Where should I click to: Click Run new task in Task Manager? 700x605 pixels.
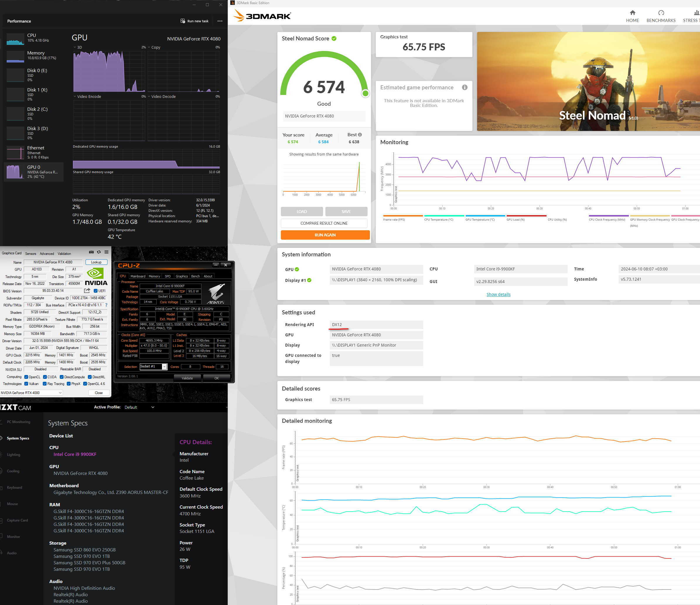point(194,21)
